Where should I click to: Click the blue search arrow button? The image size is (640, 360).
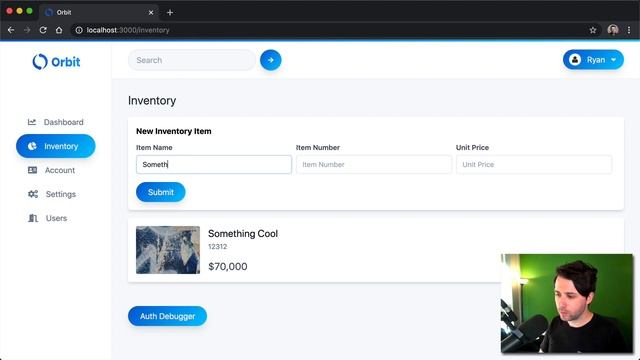(271, 60)
